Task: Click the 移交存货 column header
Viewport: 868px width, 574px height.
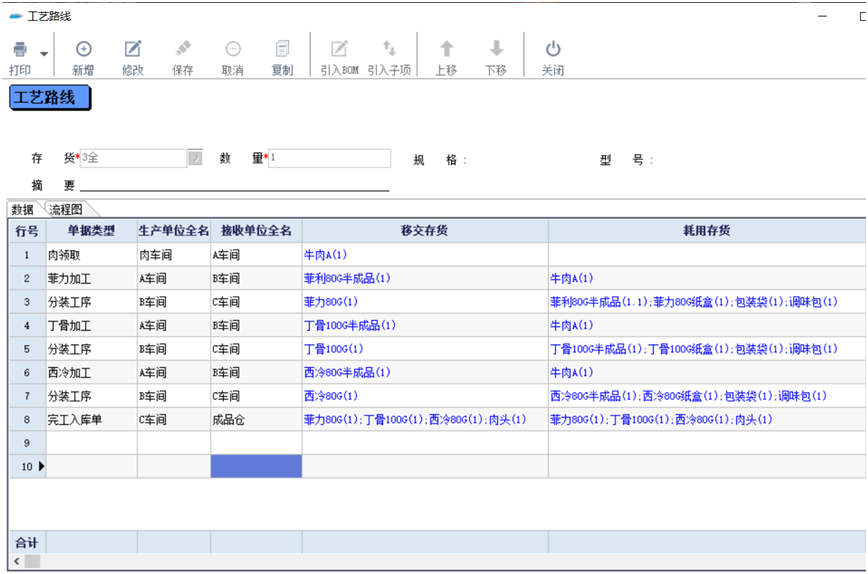Action: point(425,231)
